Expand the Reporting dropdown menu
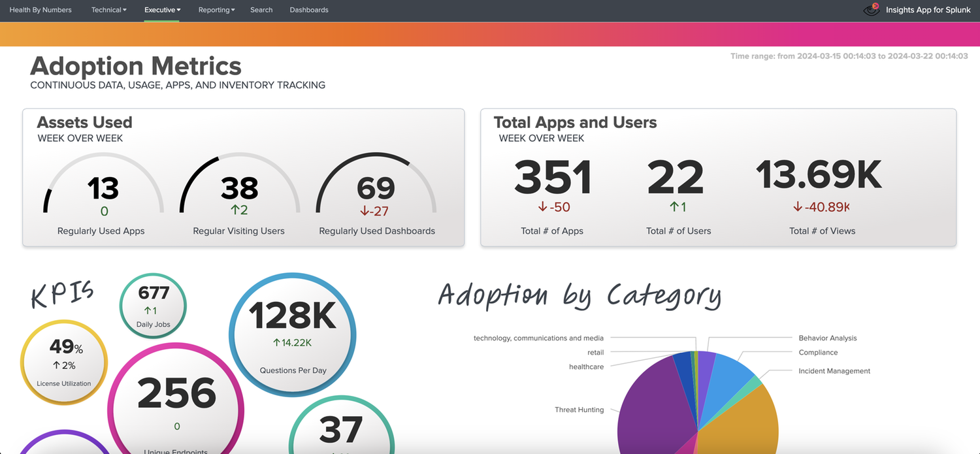The height and width of the screenshot is (454, 980). [216, 10]
